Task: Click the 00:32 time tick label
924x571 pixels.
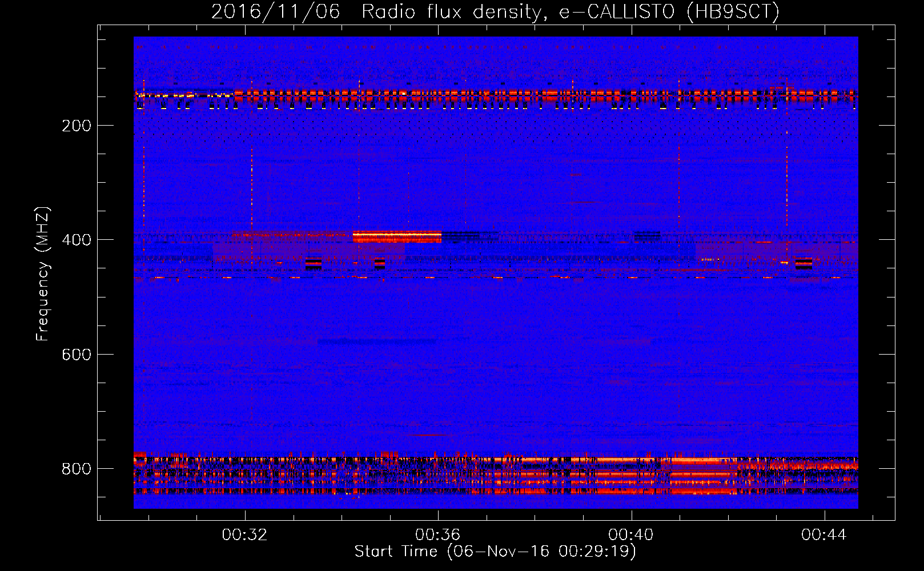Action: [245, 534]
